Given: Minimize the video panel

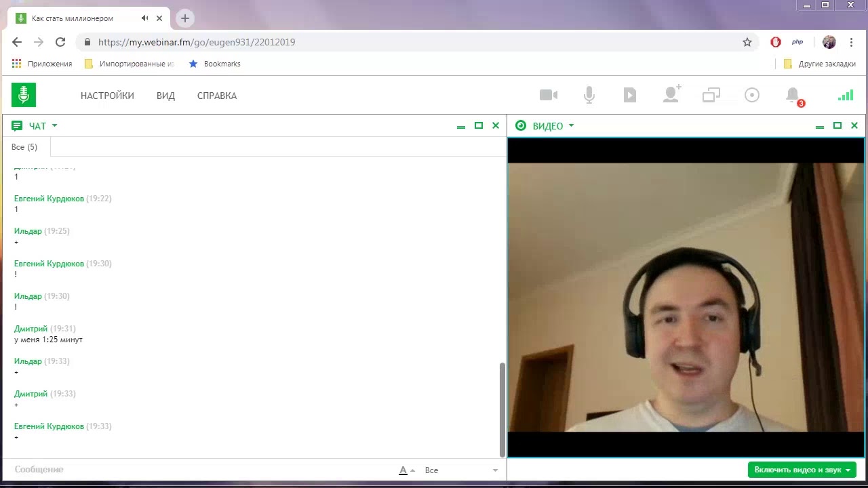Looking at the screenshot, I should point(820,126).
